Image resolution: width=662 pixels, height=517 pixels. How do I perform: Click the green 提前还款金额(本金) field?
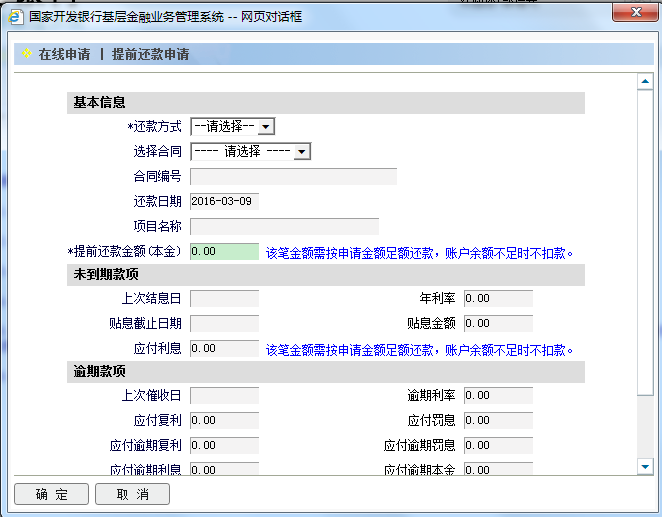pos(224,252)
